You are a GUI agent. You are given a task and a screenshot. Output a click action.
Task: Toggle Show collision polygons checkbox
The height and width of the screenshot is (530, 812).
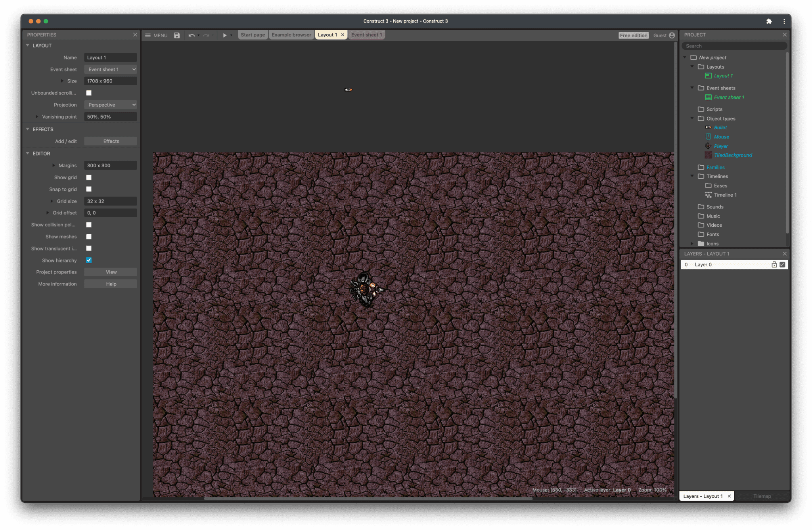coord(89,225)
